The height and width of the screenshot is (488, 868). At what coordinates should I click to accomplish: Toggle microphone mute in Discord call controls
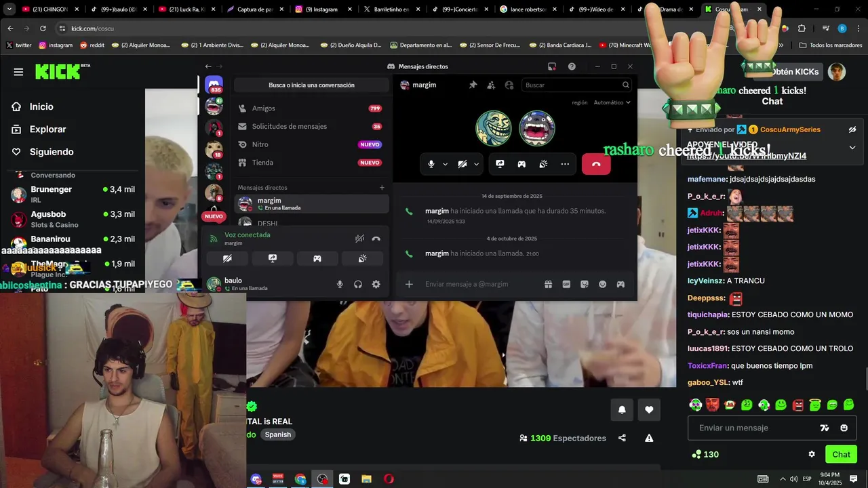[x=431, y=164]
